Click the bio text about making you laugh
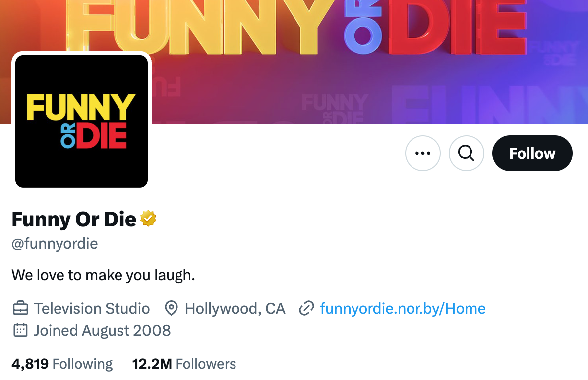Image resolution: width=588 pixels, height=380 pixels. pyautogui.click(x=103, y=275)
